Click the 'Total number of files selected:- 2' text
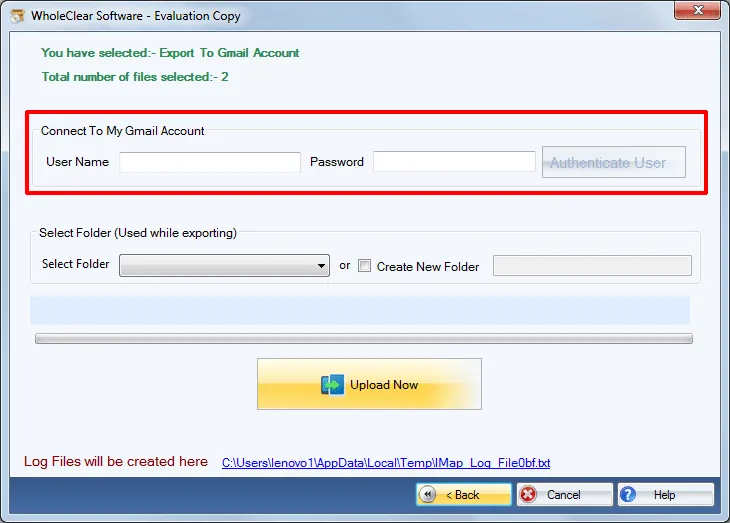The width and height of the screenshot is (730, 523). [x=135, y=77]
